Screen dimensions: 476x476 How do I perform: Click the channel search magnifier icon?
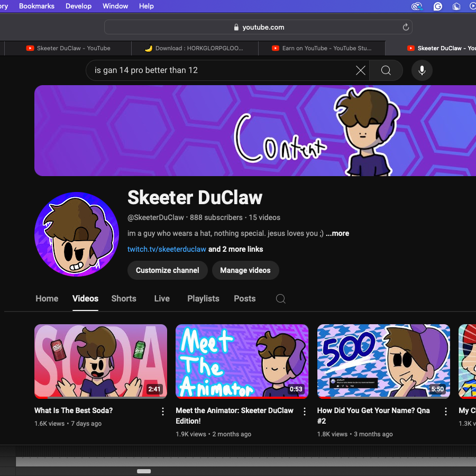point(281,299)
